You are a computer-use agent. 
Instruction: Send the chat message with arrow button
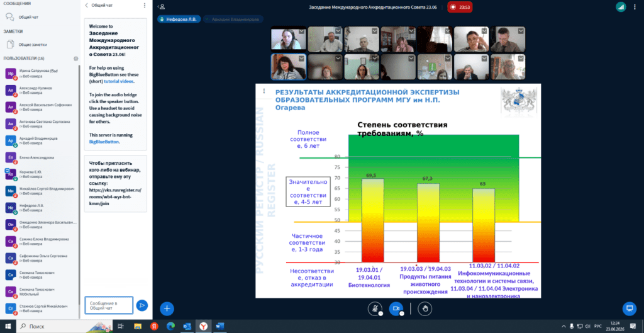pyautogui.click(x=142, y=305)
